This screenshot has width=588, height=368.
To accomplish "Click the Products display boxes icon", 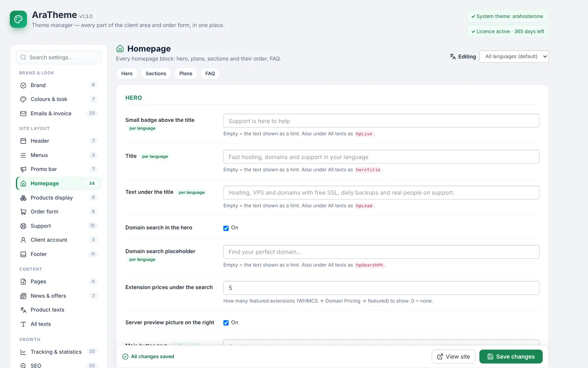I will tap(23, 198).
